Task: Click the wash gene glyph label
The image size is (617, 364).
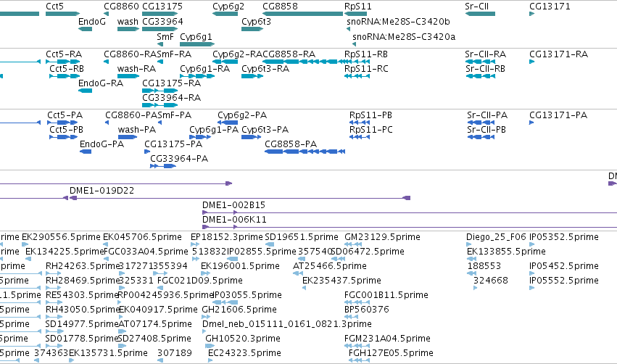Action: 128,22
